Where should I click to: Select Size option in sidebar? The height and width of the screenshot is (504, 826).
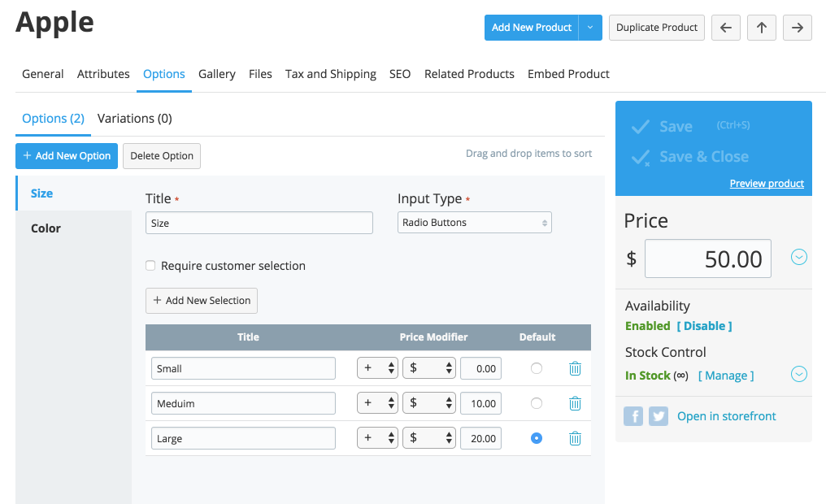[74, 193]
